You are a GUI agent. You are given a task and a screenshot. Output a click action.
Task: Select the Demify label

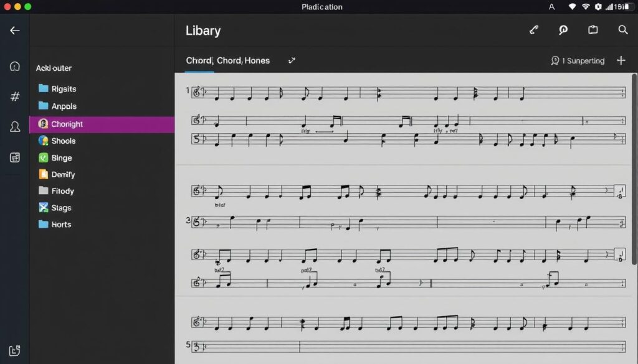pos(63,175)
